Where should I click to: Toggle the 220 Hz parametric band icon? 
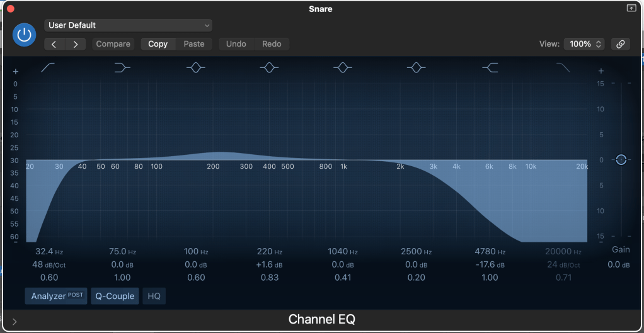[269, 68]
